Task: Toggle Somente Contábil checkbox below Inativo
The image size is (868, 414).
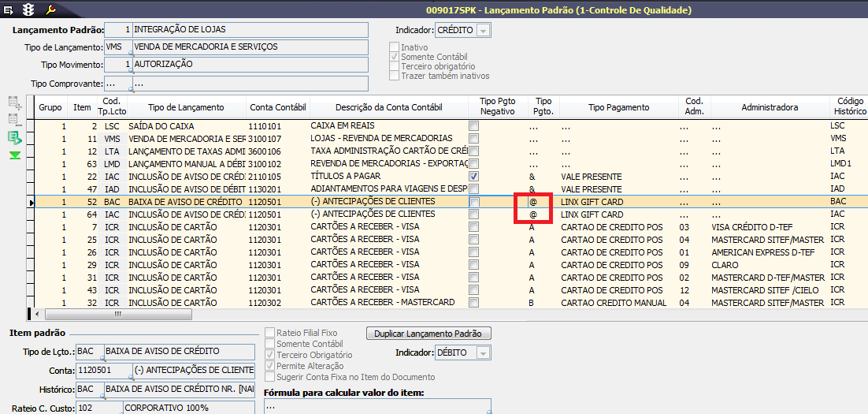Action: tap(394, 57)
